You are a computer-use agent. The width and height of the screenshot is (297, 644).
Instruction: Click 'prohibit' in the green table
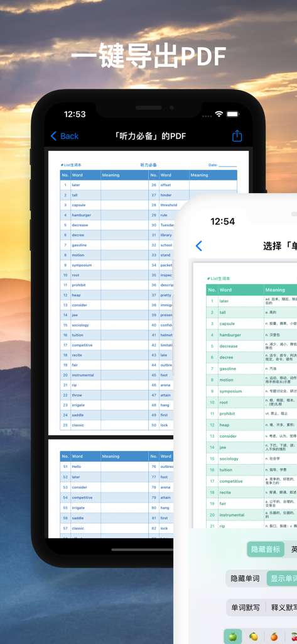[227, 414]
